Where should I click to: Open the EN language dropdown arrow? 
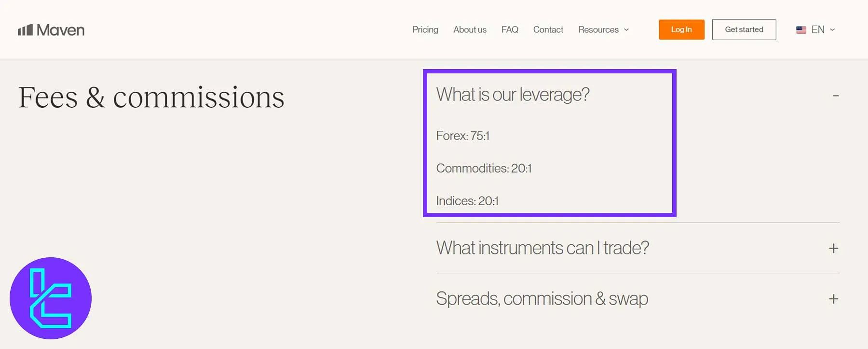click(x=832, y=30)
